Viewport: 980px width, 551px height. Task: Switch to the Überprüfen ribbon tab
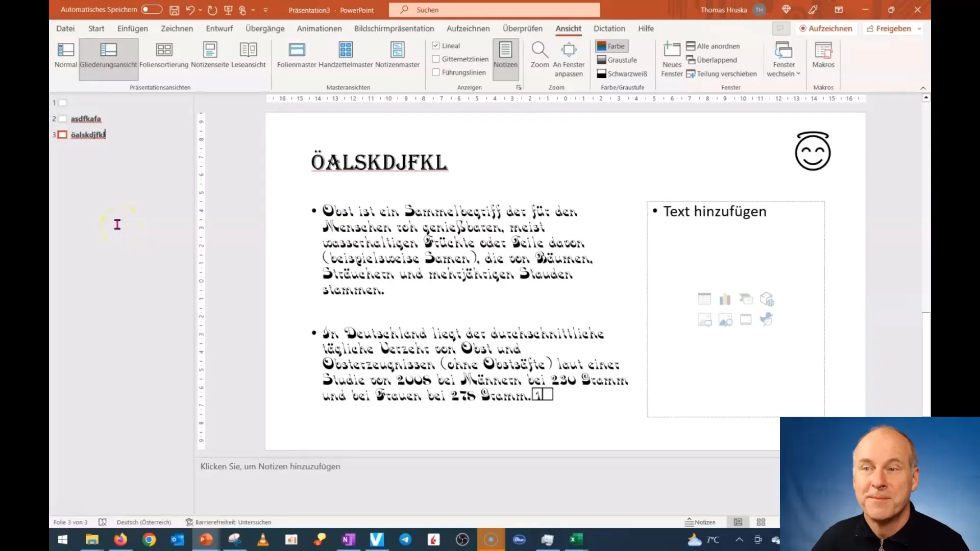click(x=522, y=28)
